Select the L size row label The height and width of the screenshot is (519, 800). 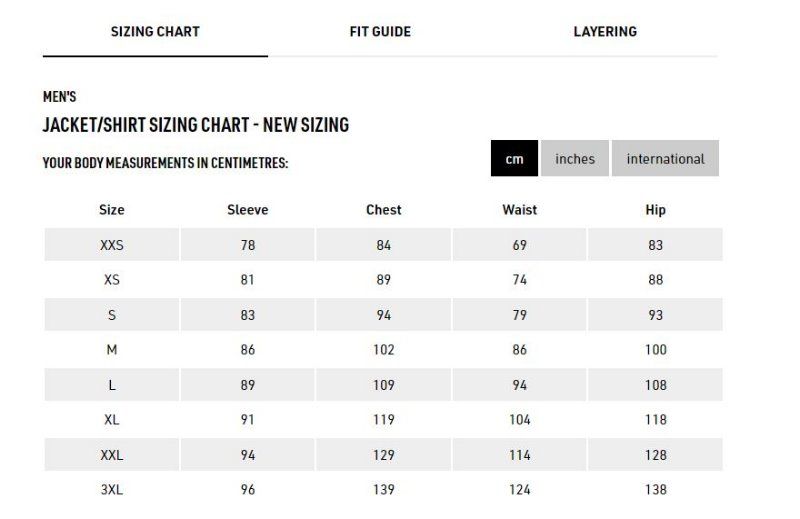112,385
